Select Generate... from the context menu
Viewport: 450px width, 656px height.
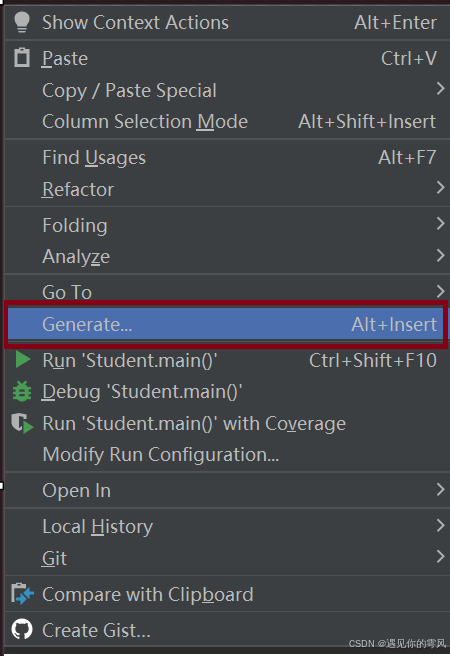tap(226, 324)
